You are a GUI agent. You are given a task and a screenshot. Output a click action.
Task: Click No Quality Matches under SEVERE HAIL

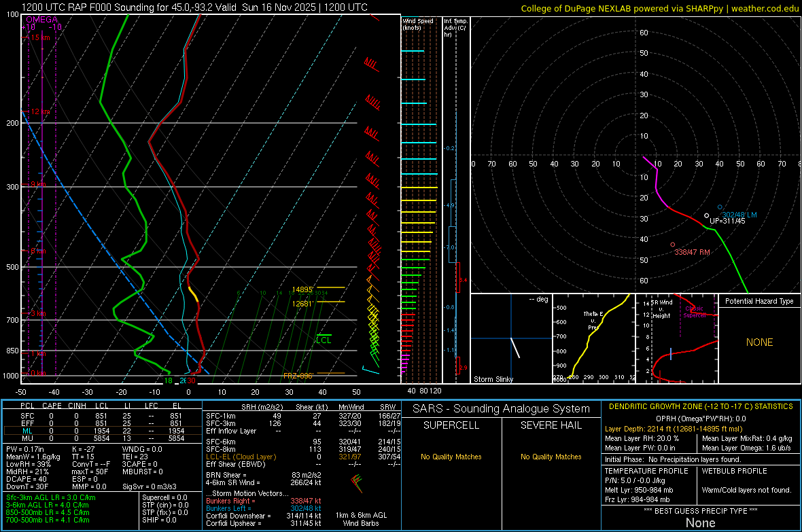551,457
